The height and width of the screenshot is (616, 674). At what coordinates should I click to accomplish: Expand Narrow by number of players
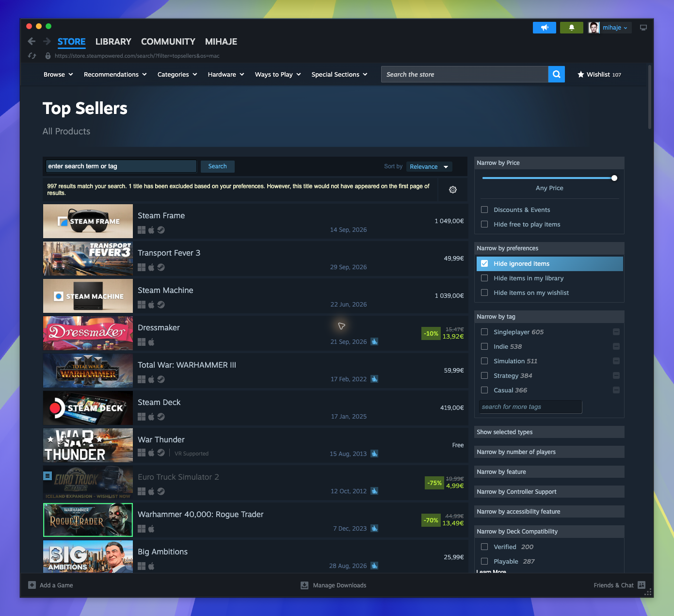pyautogui.click(x=549, y=452)
